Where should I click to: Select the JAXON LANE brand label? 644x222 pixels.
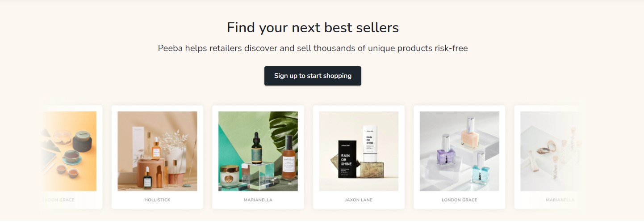[359, 200]
